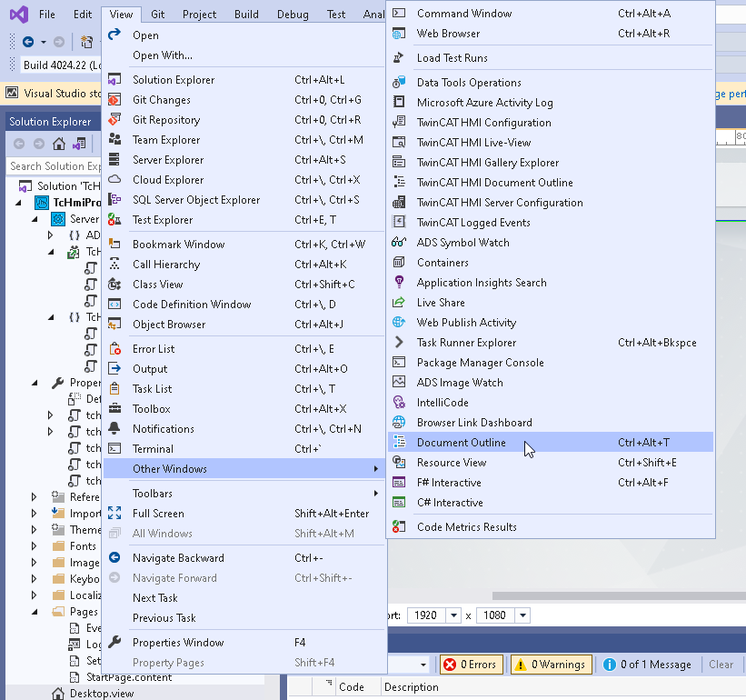The width and height of the screenshot is (746, 700).
Task: Click the Command Window icon
Action: pyautogui.click(x=399, y=14)
